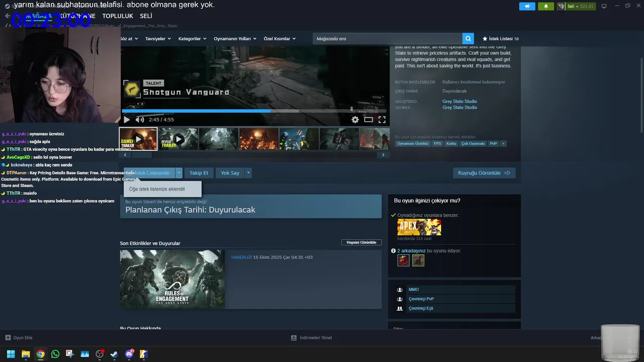
Task: Open Discord from the taskbar
Action: (x=129, y=354)
